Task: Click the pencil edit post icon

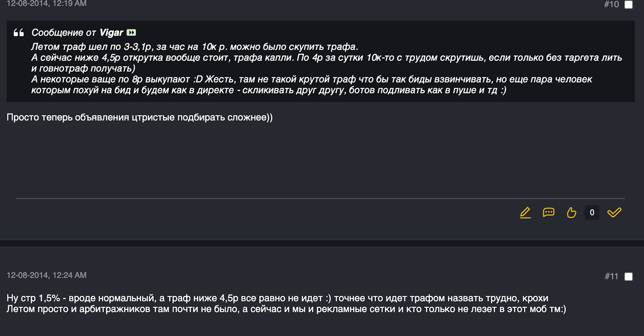Action: pos(525,212)
